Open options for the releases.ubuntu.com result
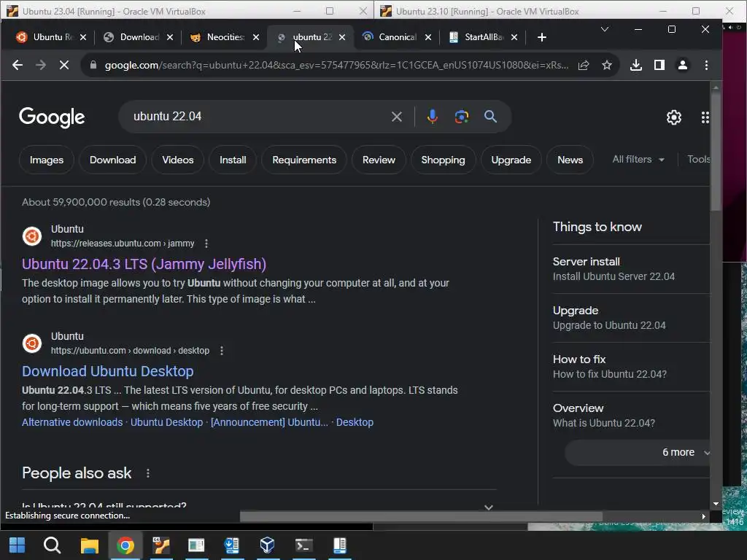 coord(206,244)
